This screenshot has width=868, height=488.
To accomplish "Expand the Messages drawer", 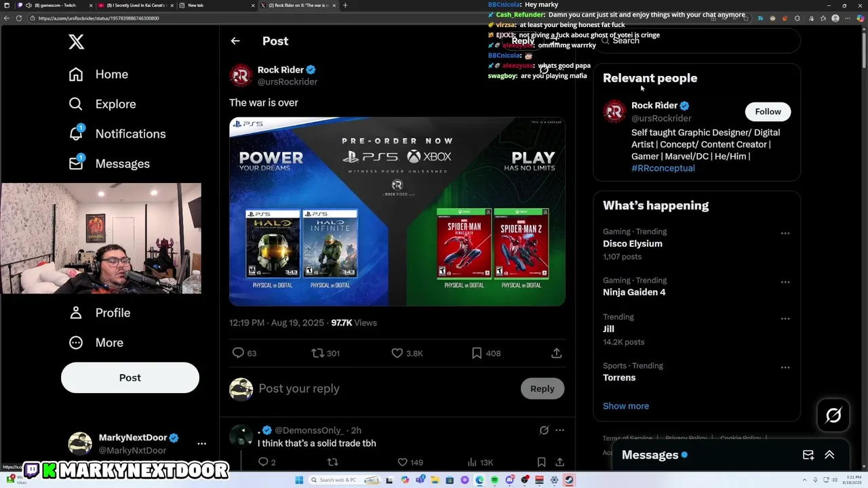I will pyautogui.click(x=829, y=455).
